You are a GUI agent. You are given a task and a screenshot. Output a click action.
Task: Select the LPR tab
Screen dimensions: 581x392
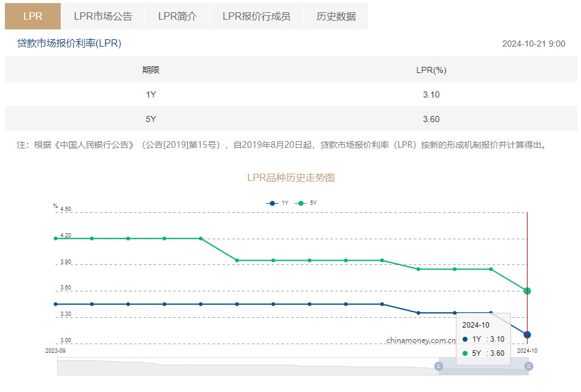tap(33, 17)
